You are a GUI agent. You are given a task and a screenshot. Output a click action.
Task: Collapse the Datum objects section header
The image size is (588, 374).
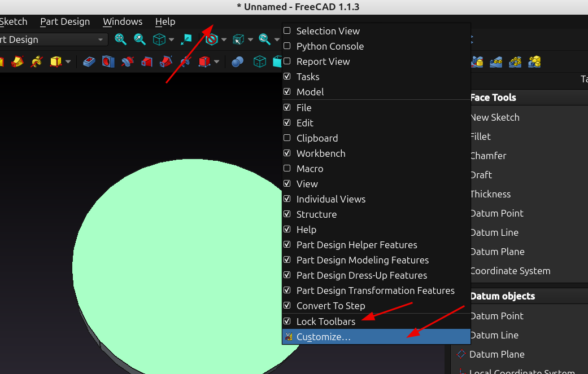[x=529, y=296]
